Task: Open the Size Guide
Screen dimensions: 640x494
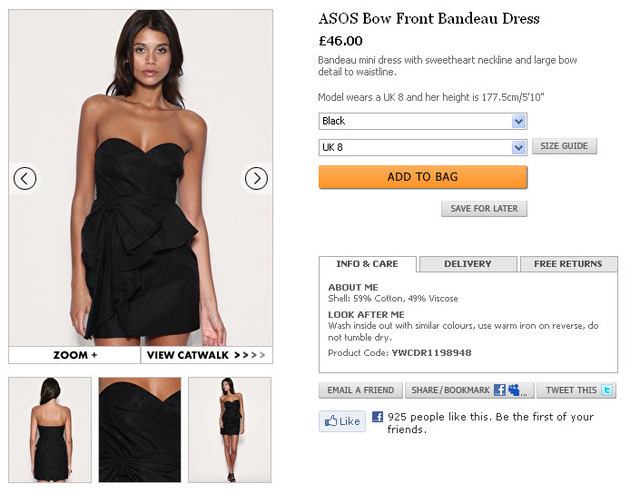Action: (564, 146)
